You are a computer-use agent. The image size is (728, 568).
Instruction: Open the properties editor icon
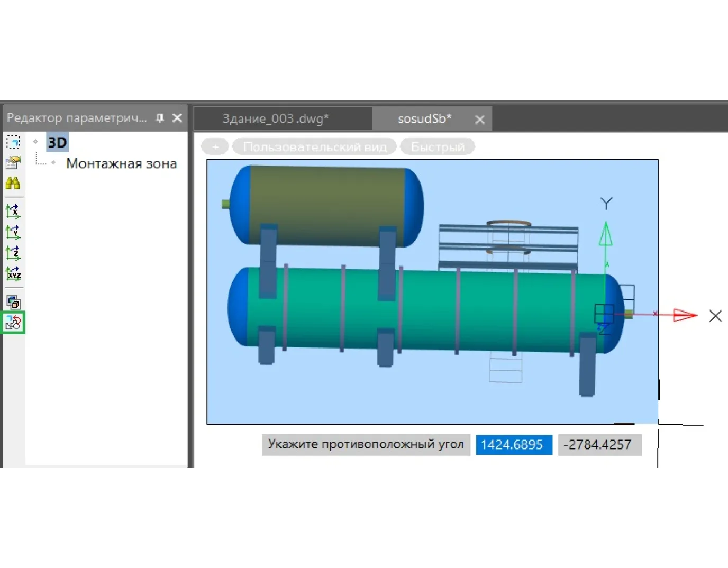coord(13,162)
